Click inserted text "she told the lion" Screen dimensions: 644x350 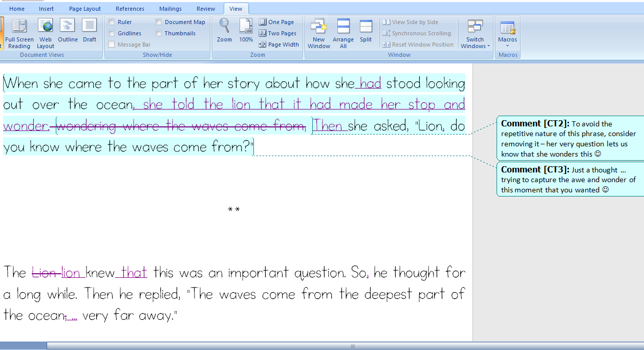click(x=197, y=105)
